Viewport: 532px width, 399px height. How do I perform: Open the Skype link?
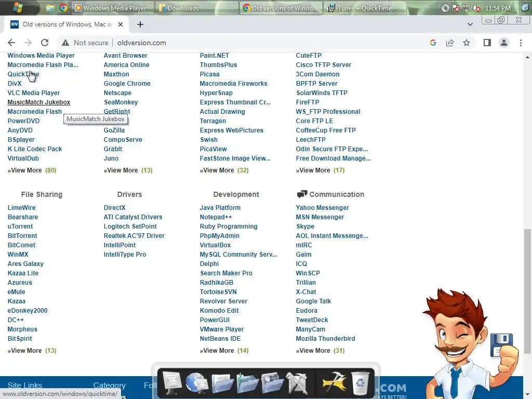tap(305, 227)
